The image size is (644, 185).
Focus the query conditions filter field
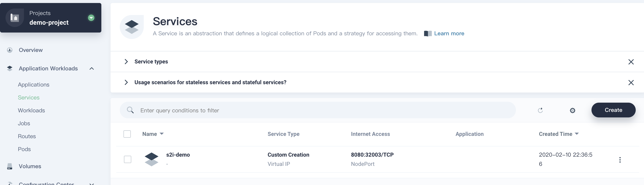(318, 110)
